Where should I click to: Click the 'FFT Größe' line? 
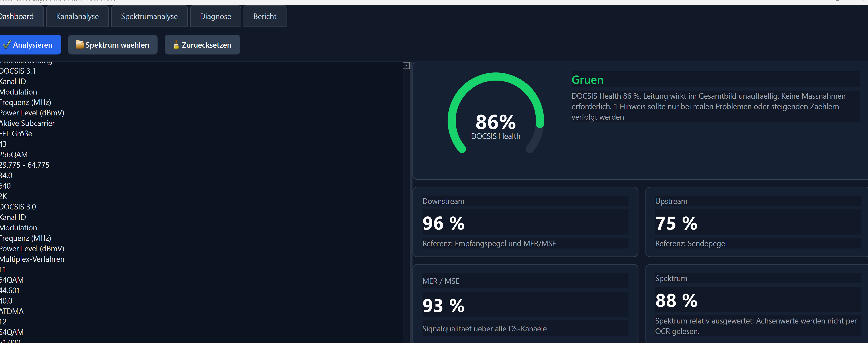tap(16, 134)
